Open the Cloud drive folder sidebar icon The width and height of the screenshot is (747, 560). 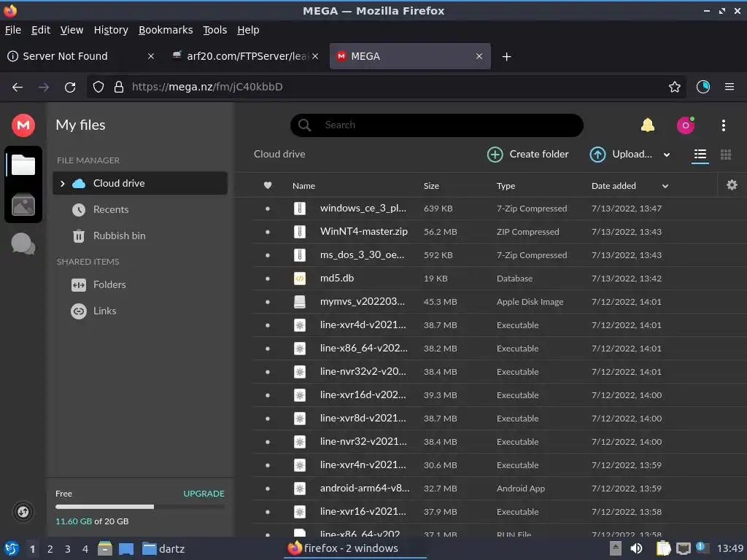(x=23, y=165)
